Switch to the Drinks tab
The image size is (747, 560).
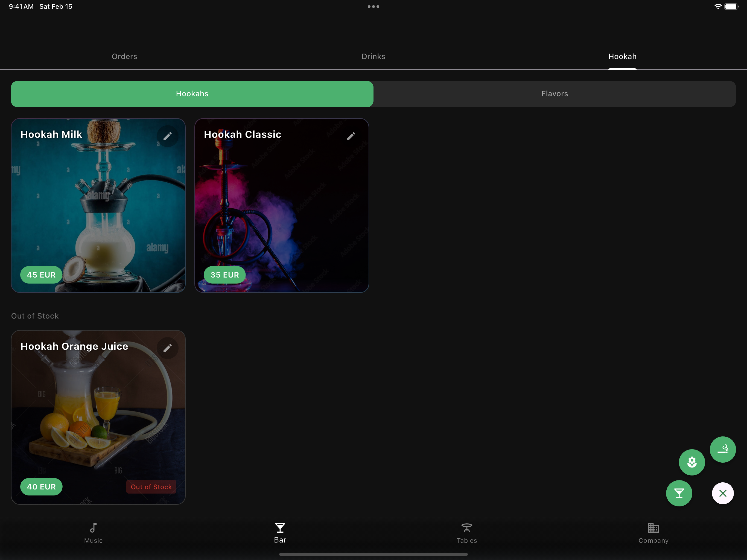[x=373, y=56]
